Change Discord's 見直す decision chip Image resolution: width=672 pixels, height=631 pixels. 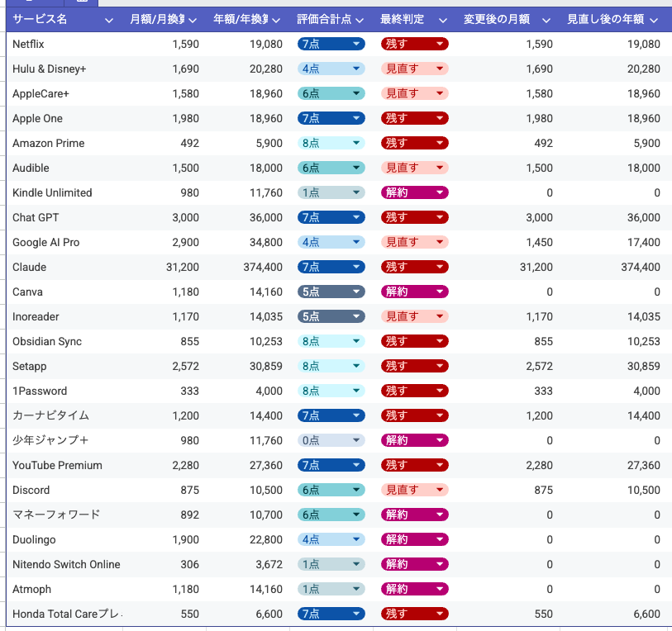click(x=414, y=490)
